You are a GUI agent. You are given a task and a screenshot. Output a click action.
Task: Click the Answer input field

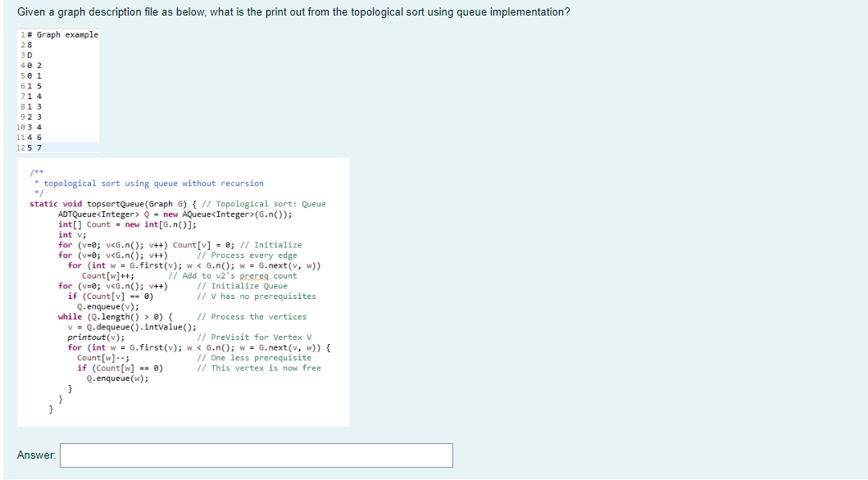[x=256, y=455]
